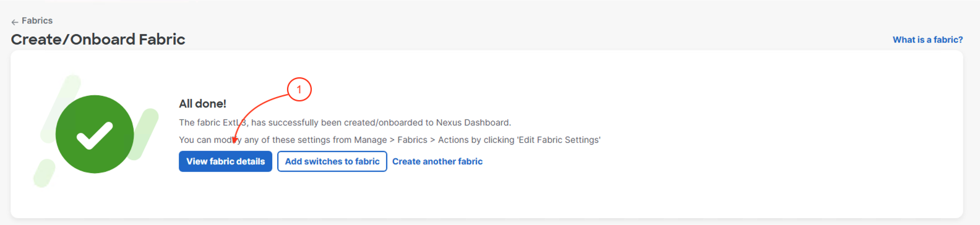Click the green success checkmark icon
980x225 pixels.
tap(95, 134)
